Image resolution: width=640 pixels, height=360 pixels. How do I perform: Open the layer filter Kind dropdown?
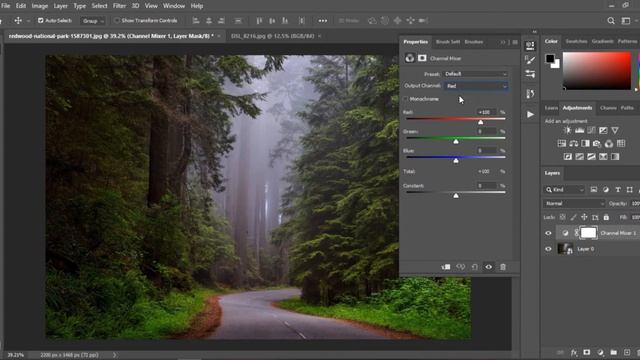tap(564, 189)
